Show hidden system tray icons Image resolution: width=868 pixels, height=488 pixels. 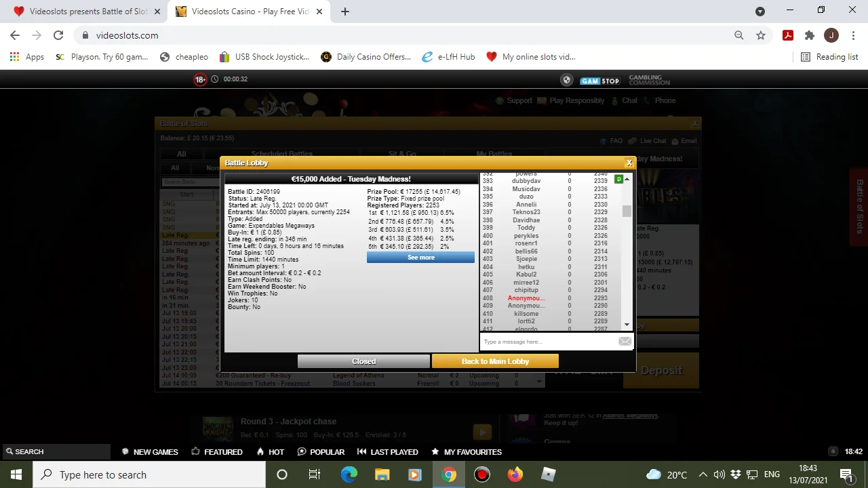pyautogui.click(x=703, y=474)
